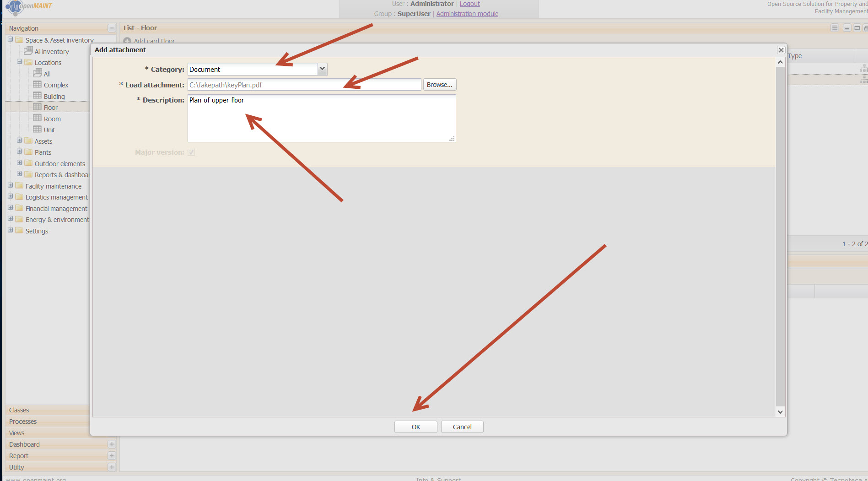Click the Complex table icon in Locations
This screenshot has width=868, height=481.
[37, 85]
